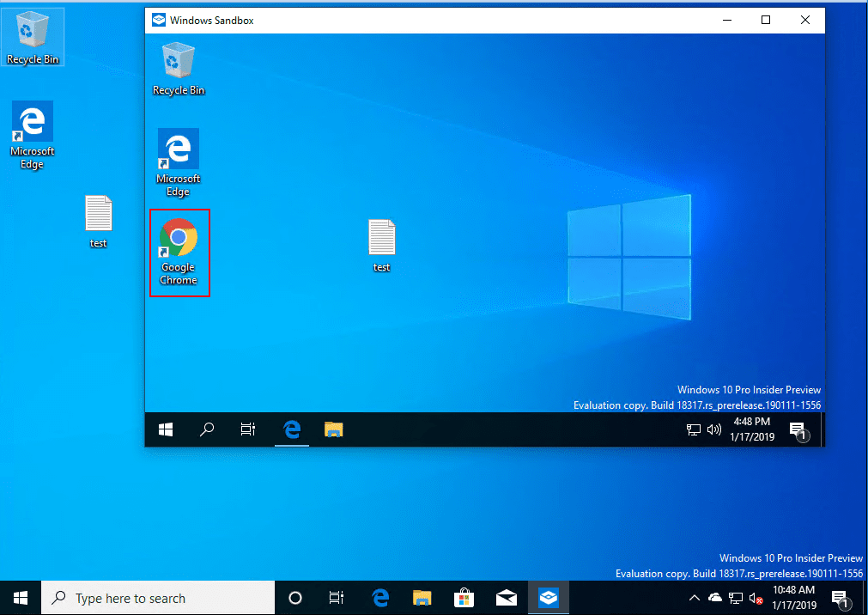
Task: Click the search magnifier in sandbox taskbar
Action: [207, 429]
